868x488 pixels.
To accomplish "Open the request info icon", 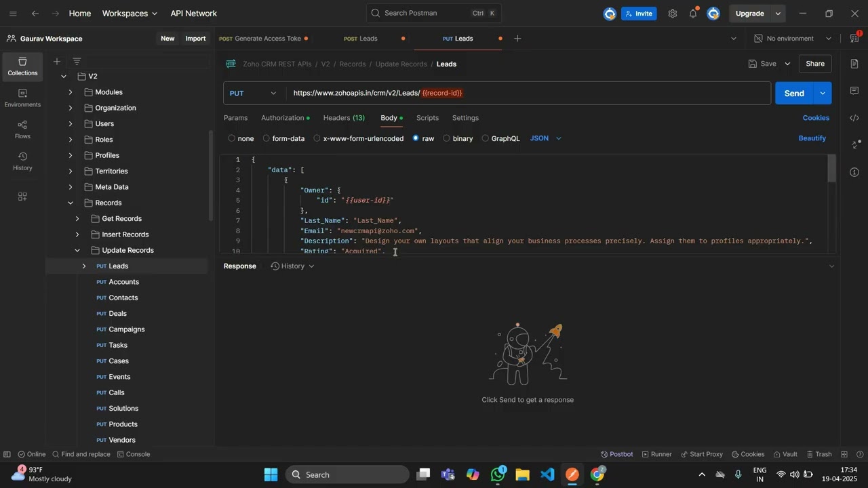I will [854, 172].
